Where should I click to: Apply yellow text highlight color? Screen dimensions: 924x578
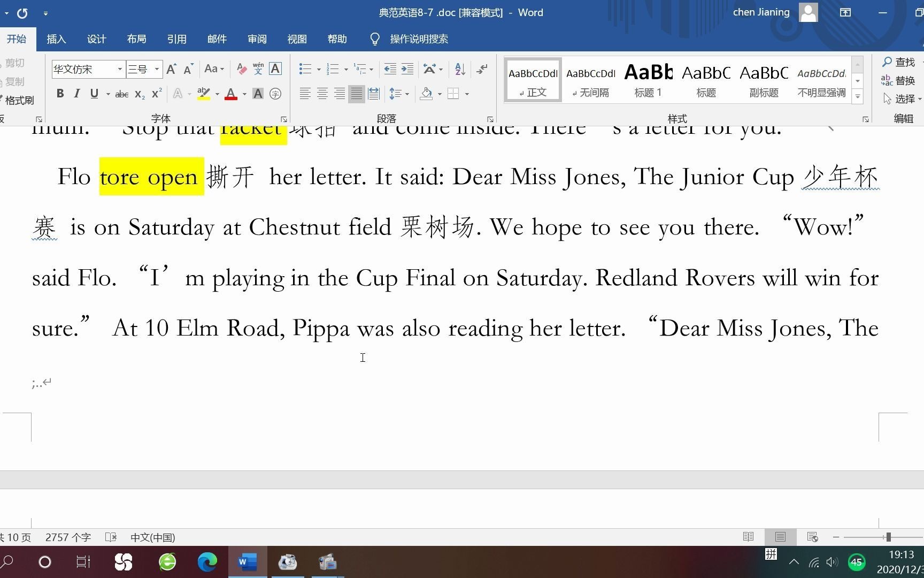click(x=203, y=94)
